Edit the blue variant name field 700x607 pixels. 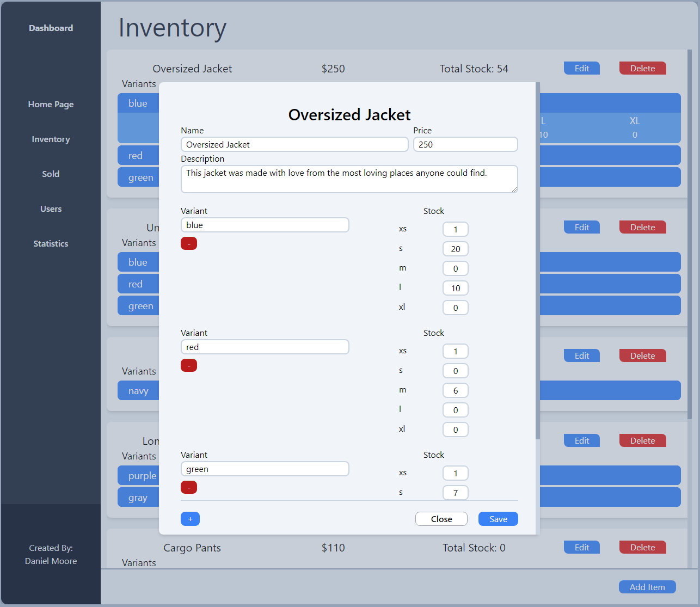[x=265, y=225]
